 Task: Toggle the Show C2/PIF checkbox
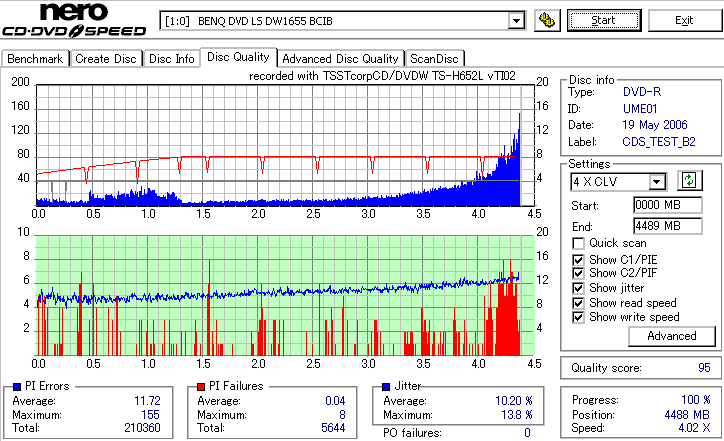tap(578, 273)
